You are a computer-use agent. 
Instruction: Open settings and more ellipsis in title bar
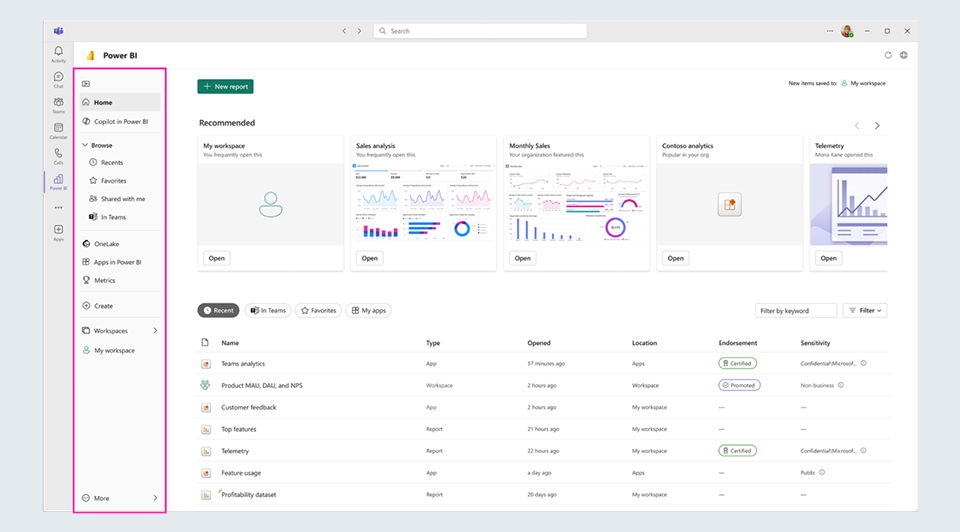pos(830,31)
